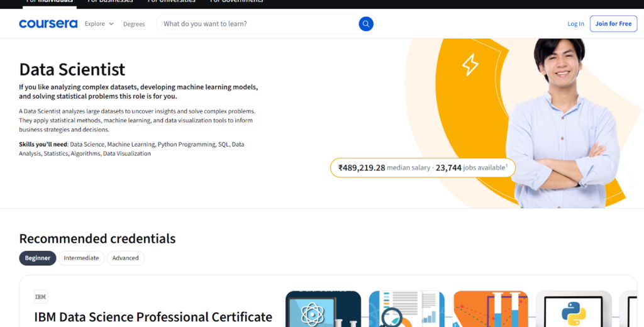Switch to the For Governments tab

click(x=236, y=1)
